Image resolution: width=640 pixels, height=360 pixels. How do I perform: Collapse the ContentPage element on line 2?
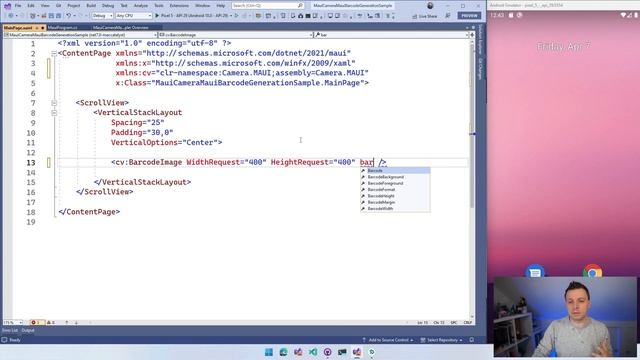click(x=54, y=53)
